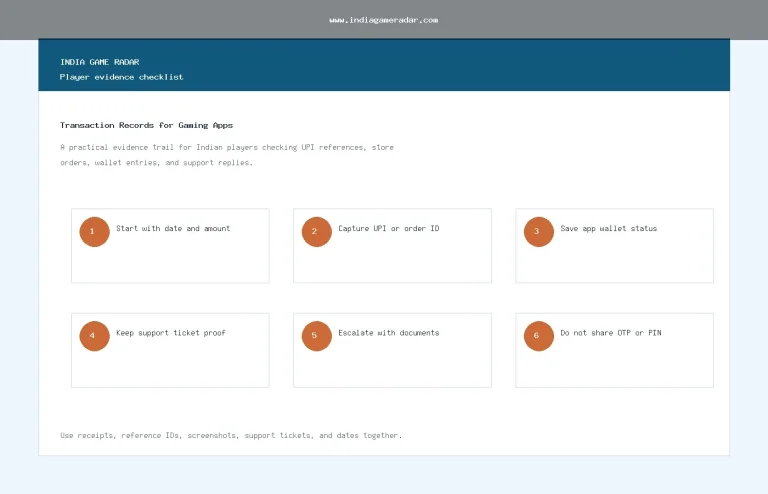Open the Escalate with documents card

(x=392, y=350)
